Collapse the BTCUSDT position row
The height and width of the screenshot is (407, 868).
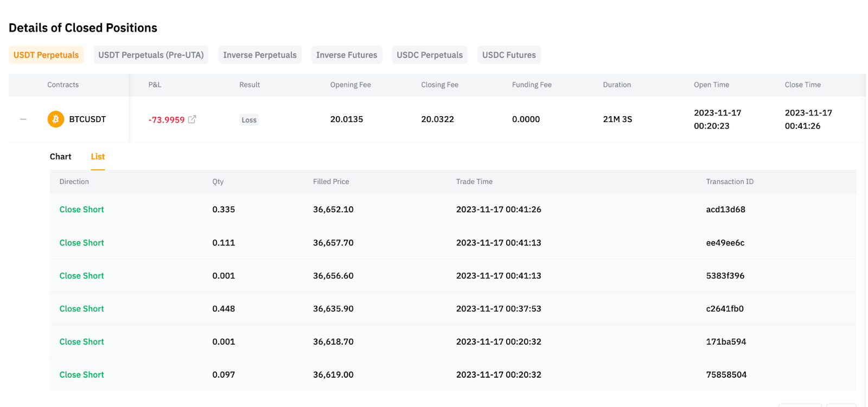[23, 119]
